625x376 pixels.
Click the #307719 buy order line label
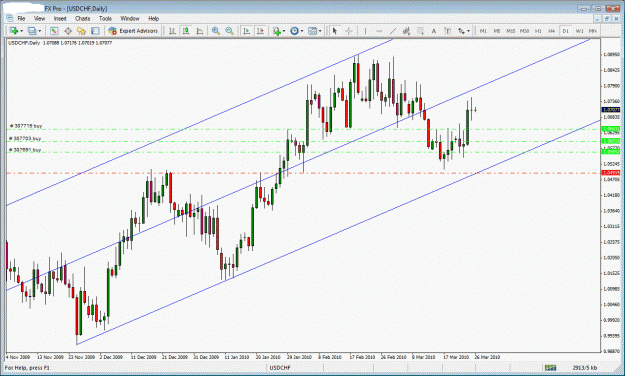[x=26, y=126]
